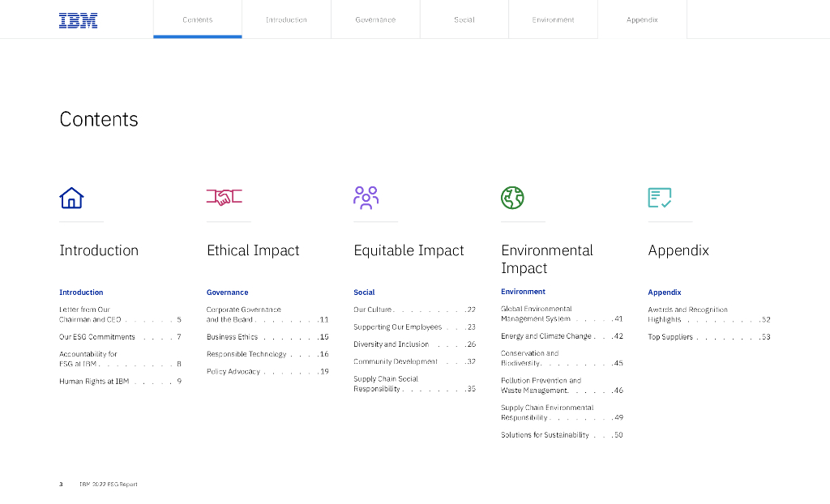Click the globe icon above Environmental Impact
Screen dimensions: 830x504
[512, 198]
